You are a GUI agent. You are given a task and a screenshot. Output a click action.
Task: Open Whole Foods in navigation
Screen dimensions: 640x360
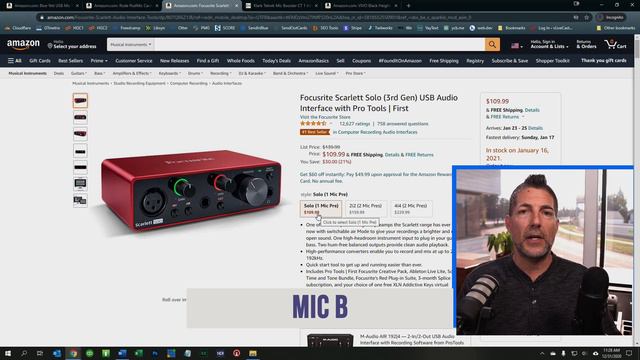240,61
